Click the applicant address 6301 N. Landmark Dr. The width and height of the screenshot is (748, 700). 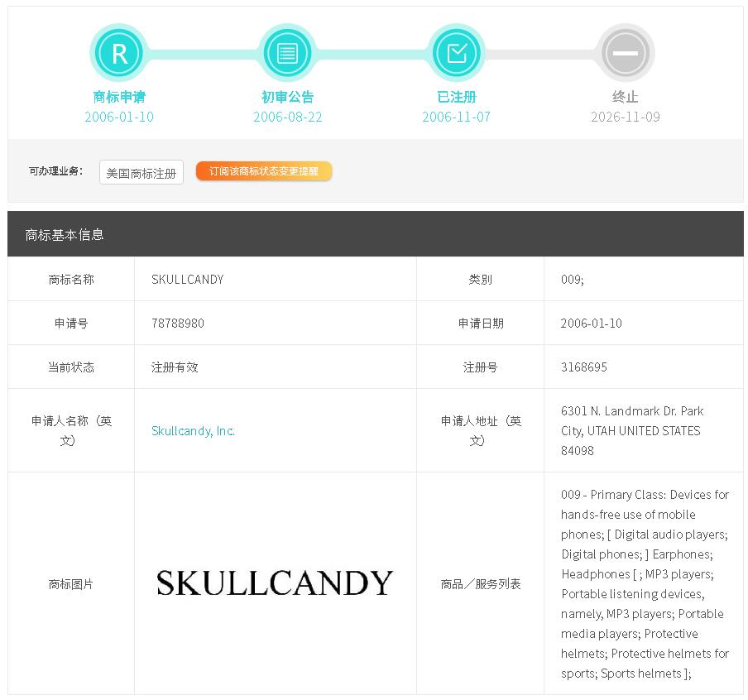point(631,431)
